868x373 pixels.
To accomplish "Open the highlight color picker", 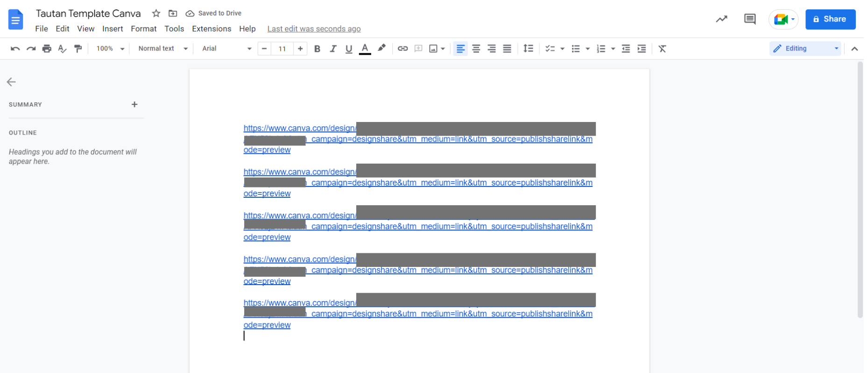I will 381,48.
